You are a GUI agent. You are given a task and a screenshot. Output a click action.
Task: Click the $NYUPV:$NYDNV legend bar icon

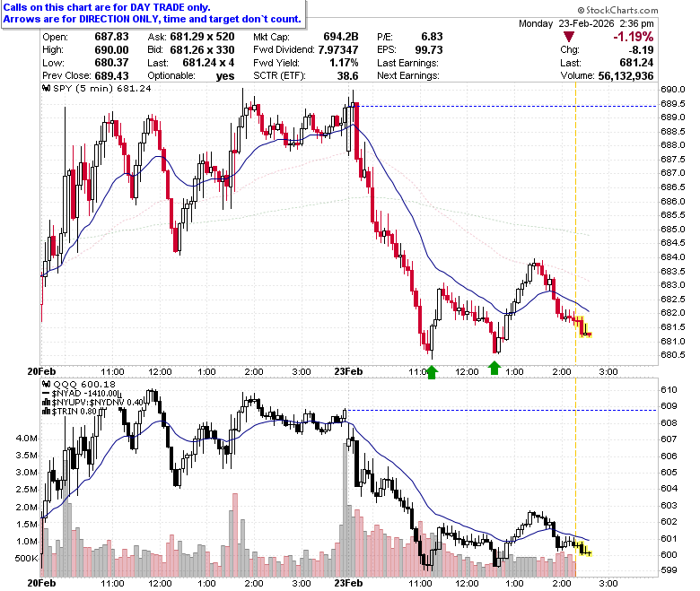tap(46, 403)
